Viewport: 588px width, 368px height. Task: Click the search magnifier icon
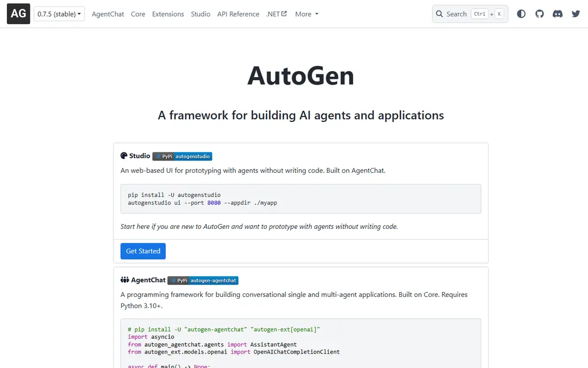pos(439,14)
